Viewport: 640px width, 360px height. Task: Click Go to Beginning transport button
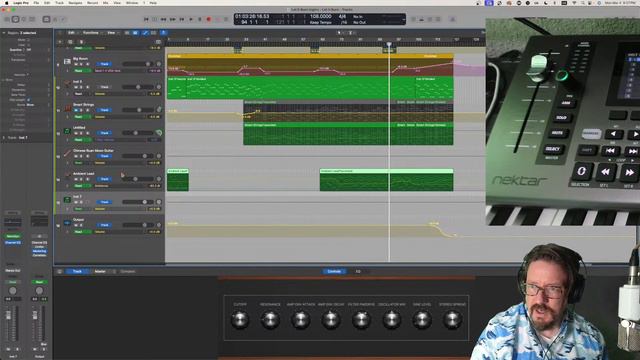(x=146, y=19)
